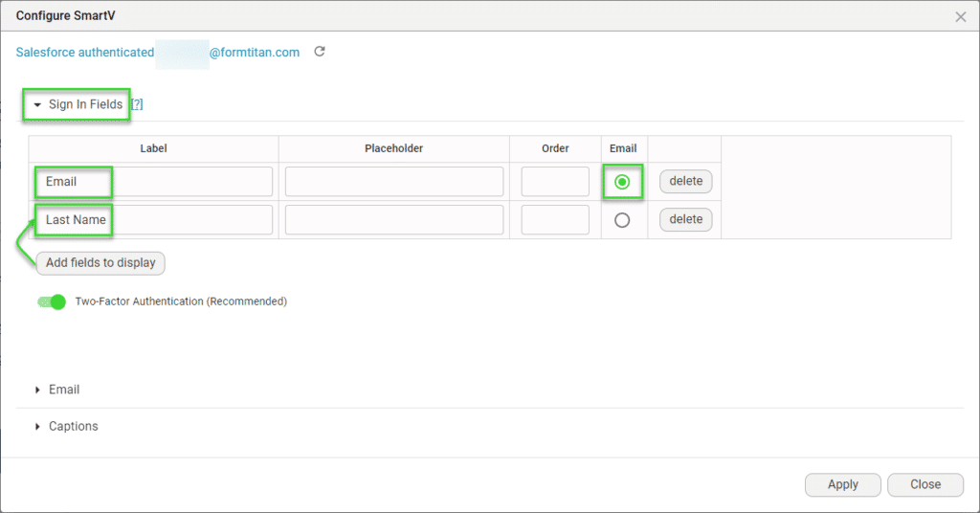Open the Sign In Fields help link
Image resolution: width=980 pixels, height=513 pixels.
[x=137, y=104]
